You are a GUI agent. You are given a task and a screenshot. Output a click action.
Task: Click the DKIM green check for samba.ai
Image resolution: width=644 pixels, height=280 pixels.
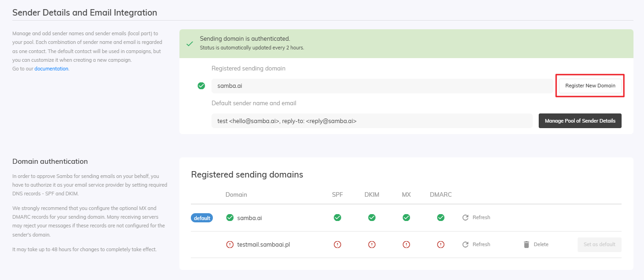(x=372, y=217)
